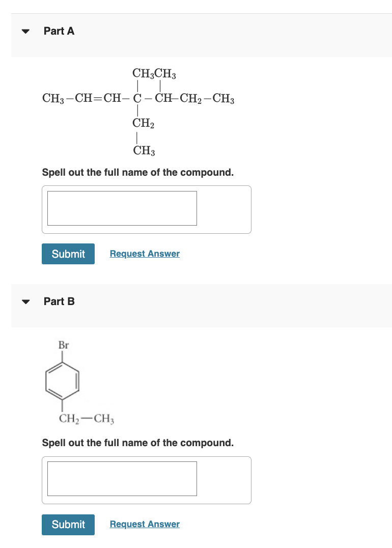Screen dimensions: 392x548
Task: Open Request Answer for Part B
Action: tap(144, 524)
